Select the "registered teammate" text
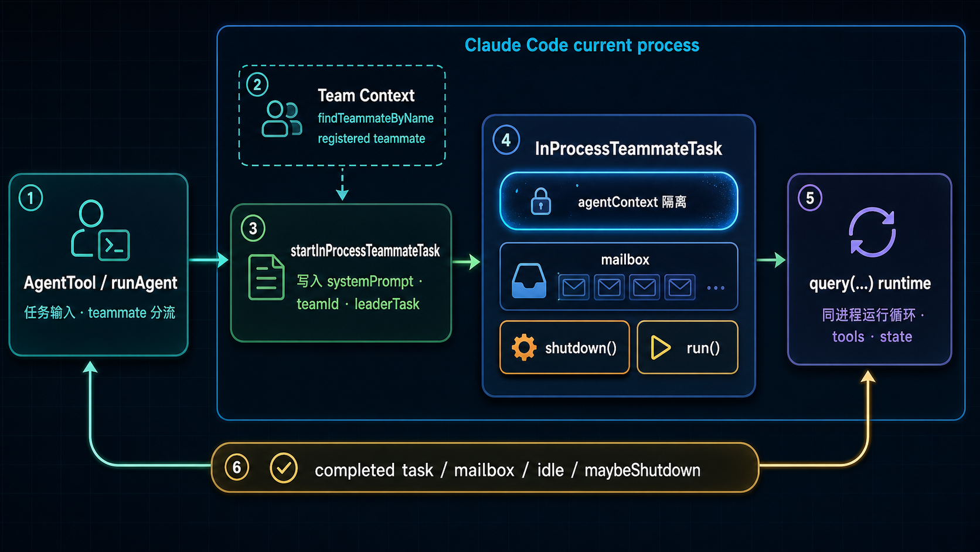The image size is (980, 552). click(372, 138)
